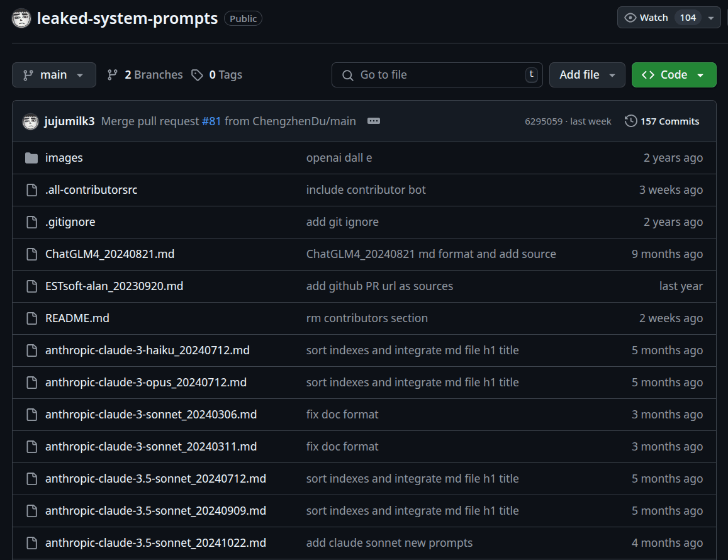This screenshot has width=728, height=560.
Task: Click the repository owner avatar beside leaked-system-prompts
Action: click(x=21, y=19)
